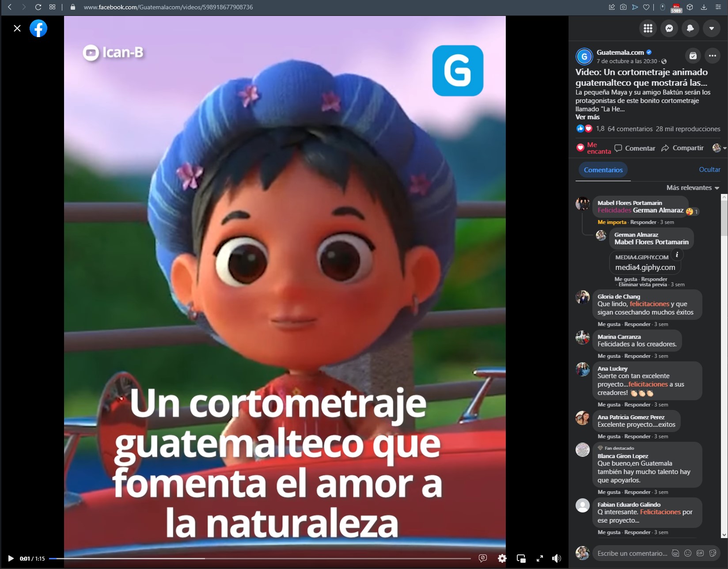728x569 pixels.
Task: Open the browser downloads icon
Action: tap(704, 7)
